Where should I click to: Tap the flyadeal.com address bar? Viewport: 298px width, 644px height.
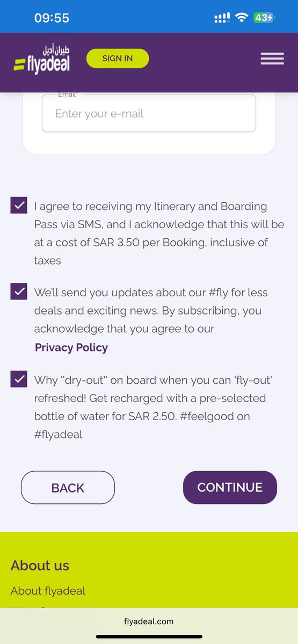click(149, 621)
